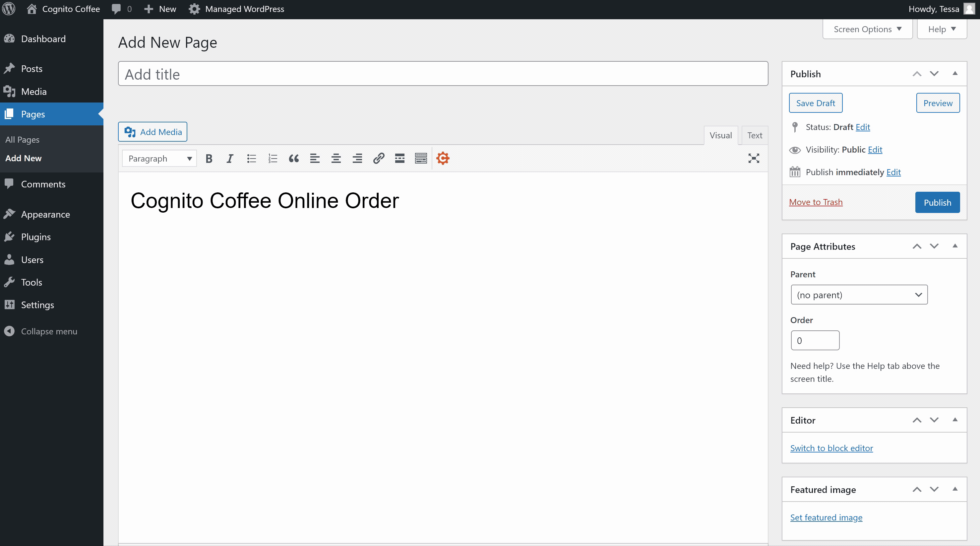Move Editor panel up
The image size is (980, 546).
917,420
